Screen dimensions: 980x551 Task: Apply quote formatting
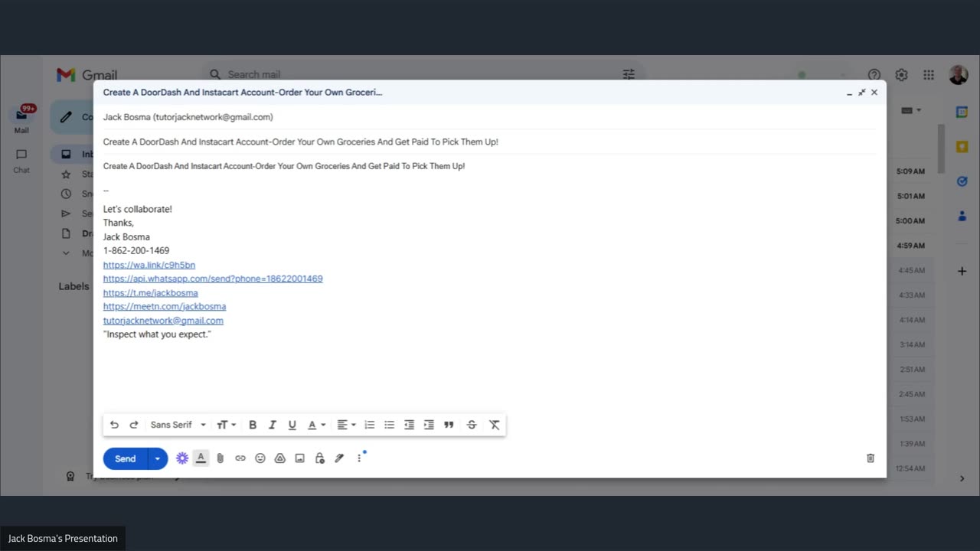pyautogui.click(x=449, y=425)
